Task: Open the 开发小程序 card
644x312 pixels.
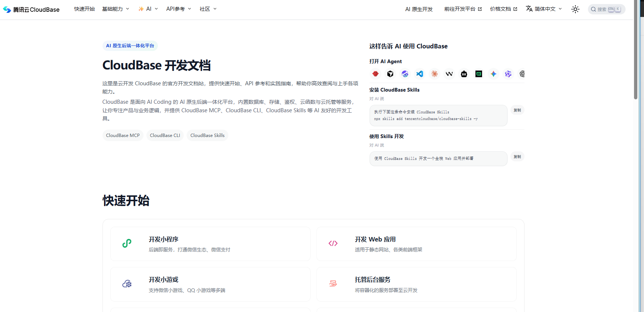Action: click(210, 244)
